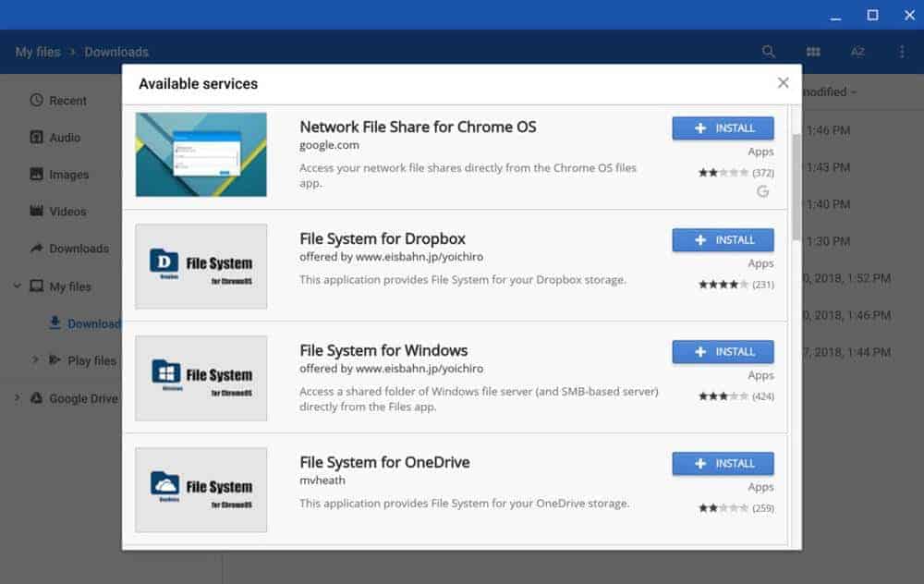Open the Downloads shortcut with arrow icon
The image size is (924, 584).
(69, 248)
